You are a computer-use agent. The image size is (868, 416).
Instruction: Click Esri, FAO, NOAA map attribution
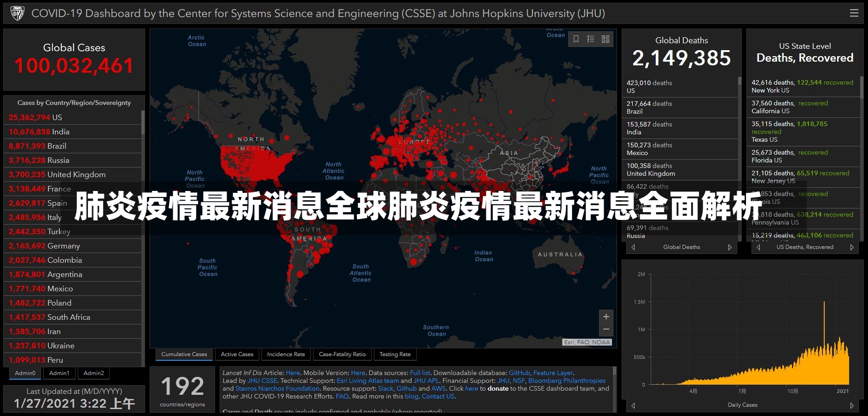(x=587, y=342)
